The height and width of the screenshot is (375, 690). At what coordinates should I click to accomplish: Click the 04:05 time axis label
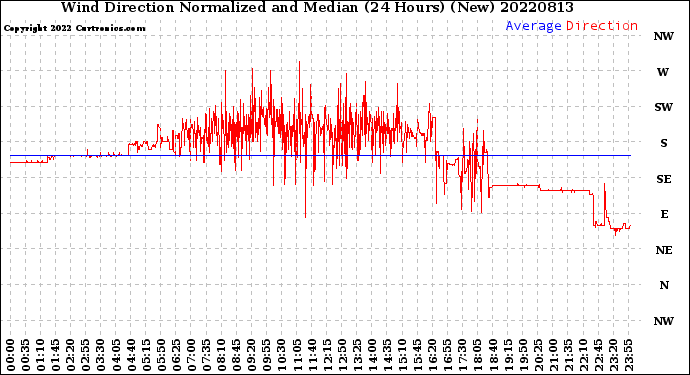point(116,355)
